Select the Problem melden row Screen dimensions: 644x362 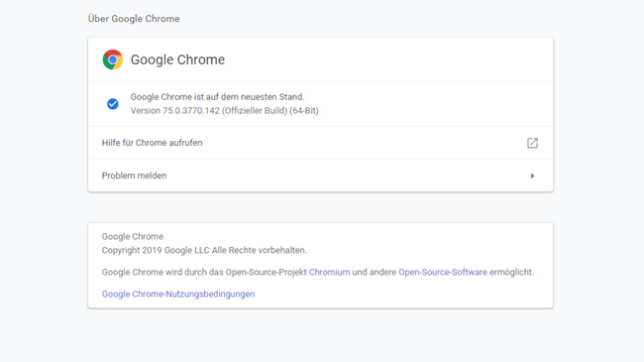tap(320, 176)
